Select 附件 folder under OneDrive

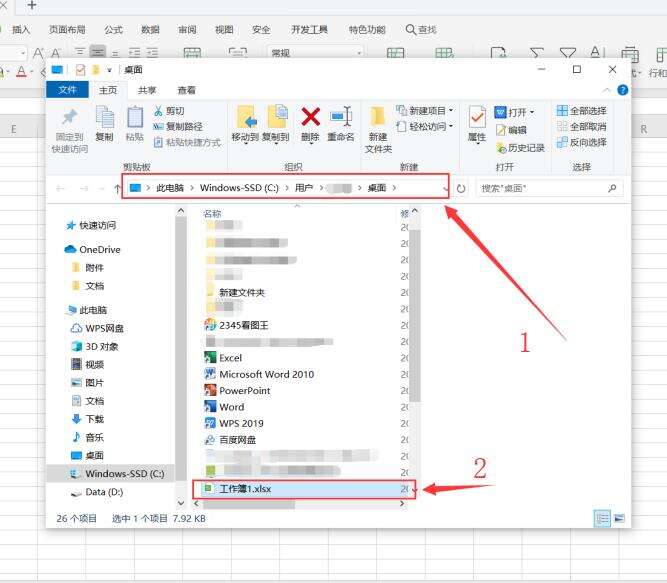[x=88, y=267]
